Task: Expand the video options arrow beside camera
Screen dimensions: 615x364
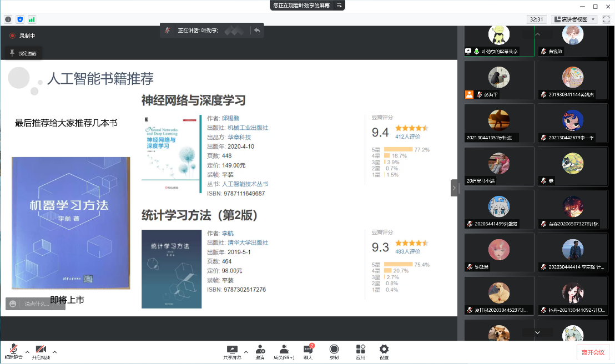Action: click(x=54, y=352)
